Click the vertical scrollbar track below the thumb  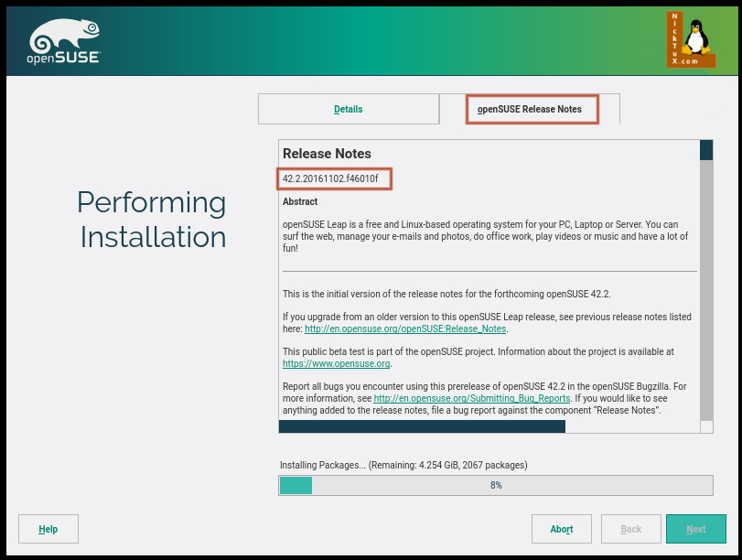point(705,293)
